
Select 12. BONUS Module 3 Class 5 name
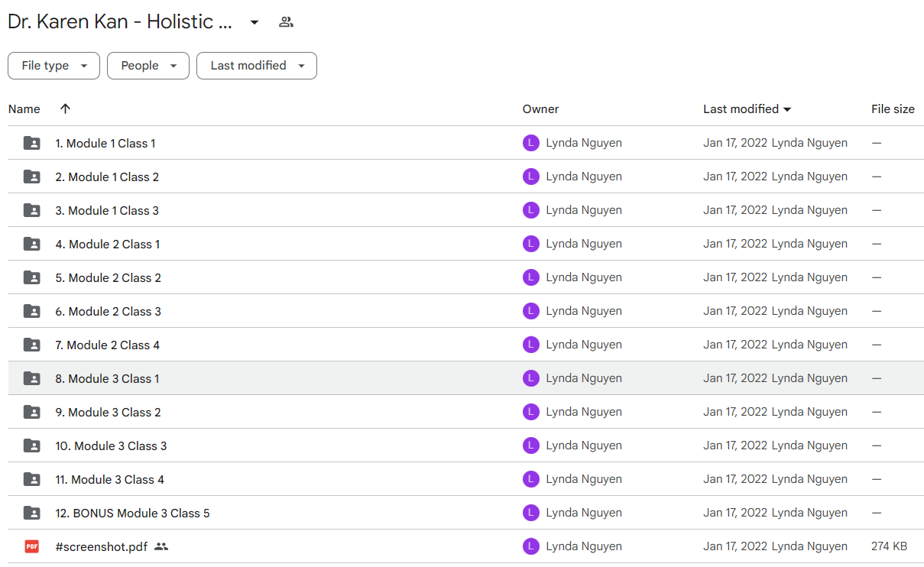coord(132,514)
